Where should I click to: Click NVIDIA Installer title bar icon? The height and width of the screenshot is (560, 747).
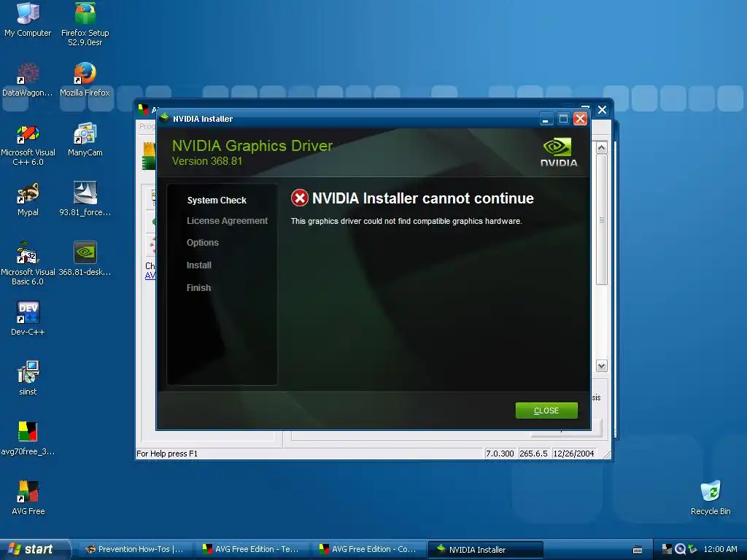tap(164, 118)
